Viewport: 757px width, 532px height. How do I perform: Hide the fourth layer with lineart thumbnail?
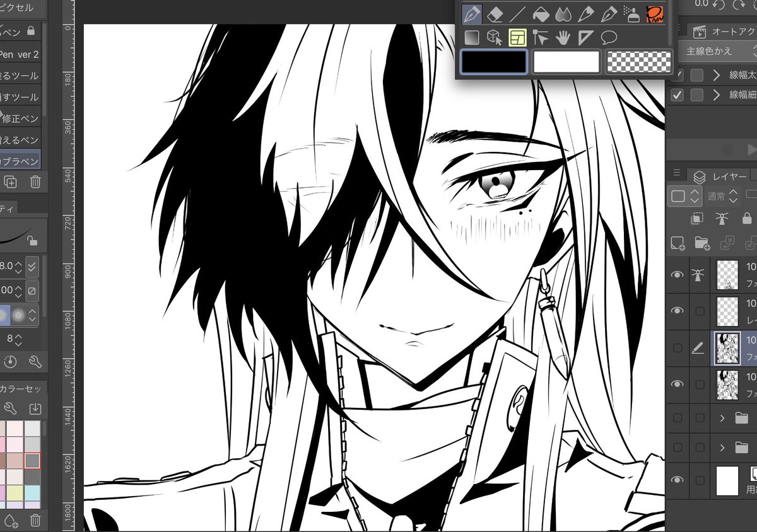coord(677,383)
